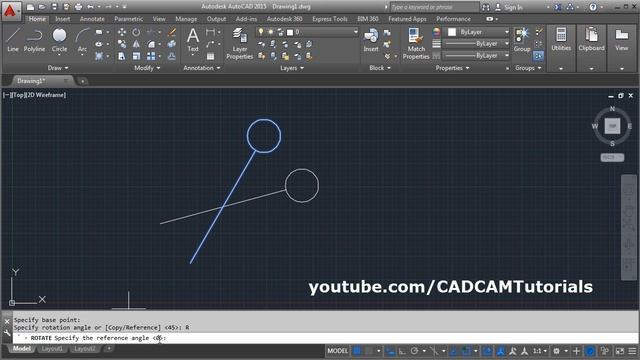Expand the Block panel
640x360 pixels.
coord(380,68)
